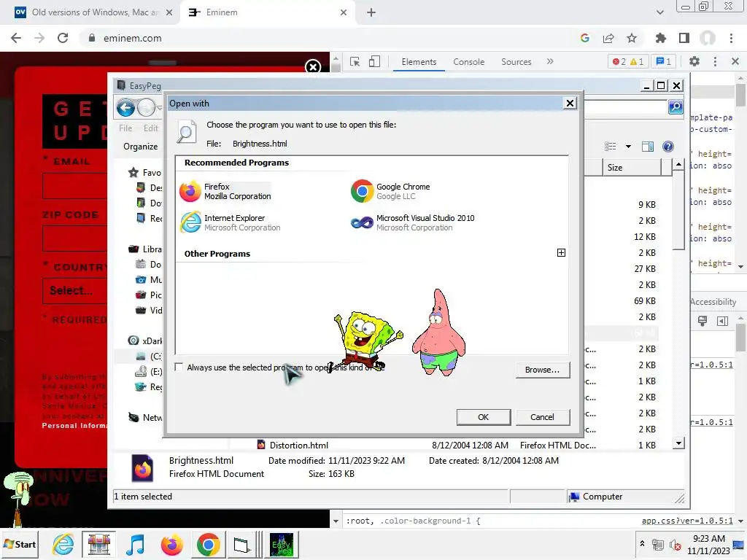
Task: Open DevTools three-dot customize menu
Action: pos(715,61)
